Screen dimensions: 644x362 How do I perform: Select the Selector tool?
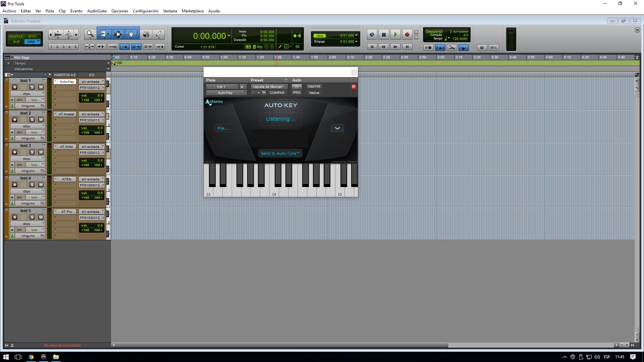(x=118, y=34)
